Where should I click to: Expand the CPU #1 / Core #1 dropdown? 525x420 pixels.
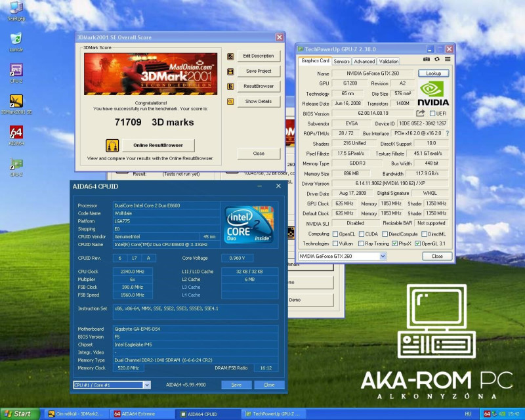[x=146, y=385]
